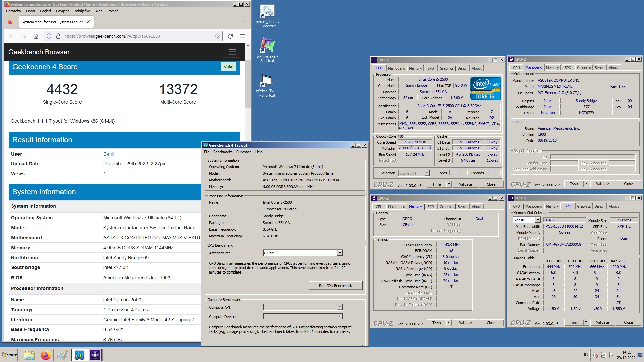Expand Tools arrow in Memory tab window

[x=449, y=323]
